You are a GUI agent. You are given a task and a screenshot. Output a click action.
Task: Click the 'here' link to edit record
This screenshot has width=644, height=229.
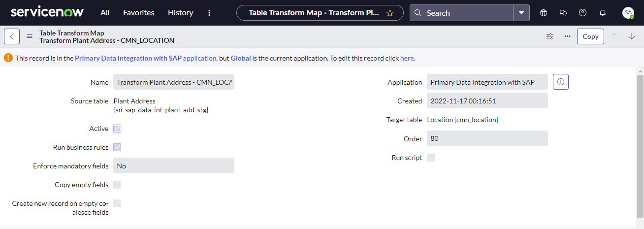tap(407, 58)
